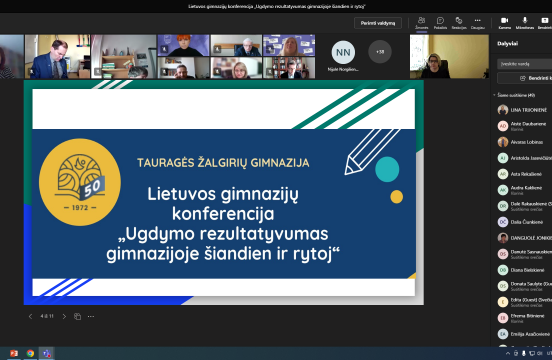
Task: Click the Bendrinti kvietimą share invite button
Action: click(525, 78)
